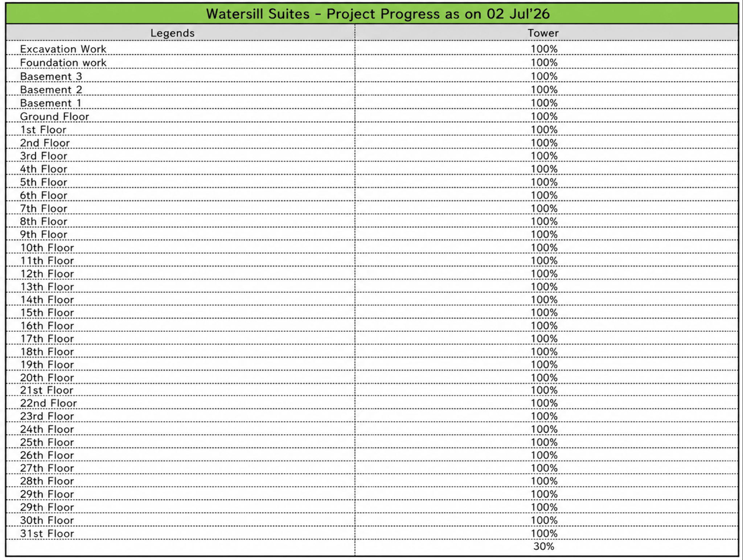
Task: Click the 100% value for Foundation work
Action: tap(544, 62)
